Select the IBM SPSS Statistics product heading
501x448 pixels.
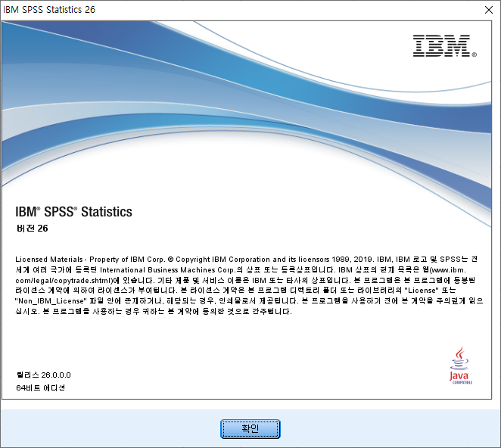click(x=74, y=212)
